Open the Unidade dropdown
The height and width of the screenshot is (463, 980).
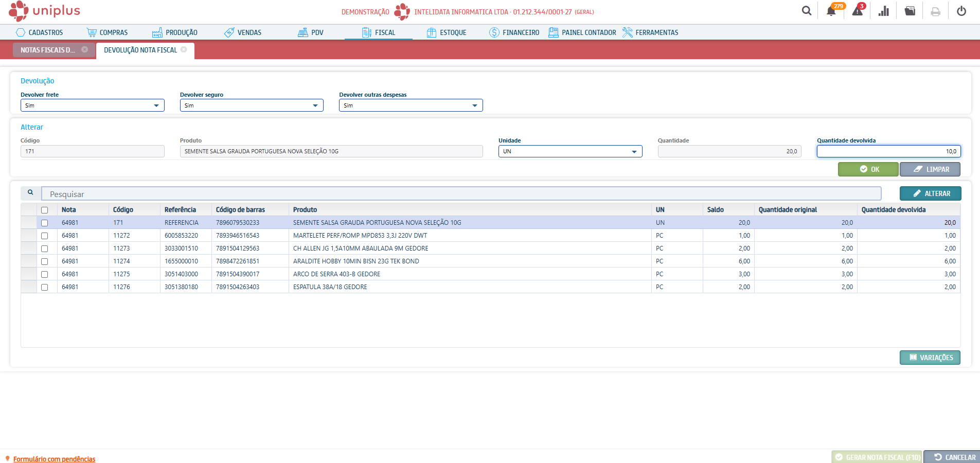(570, 151)
